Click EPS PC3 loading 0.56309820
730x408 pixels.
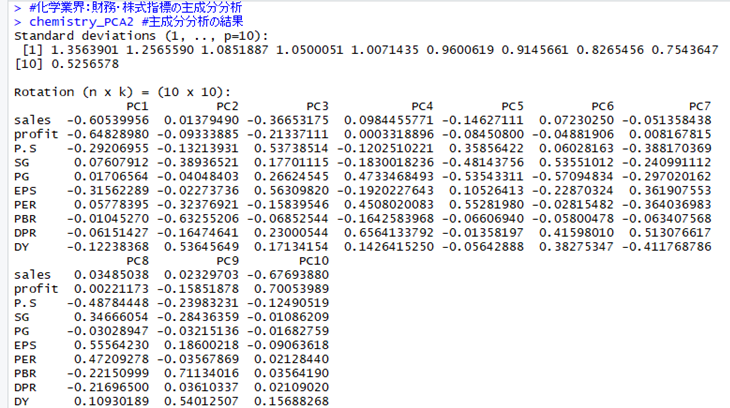291,191
